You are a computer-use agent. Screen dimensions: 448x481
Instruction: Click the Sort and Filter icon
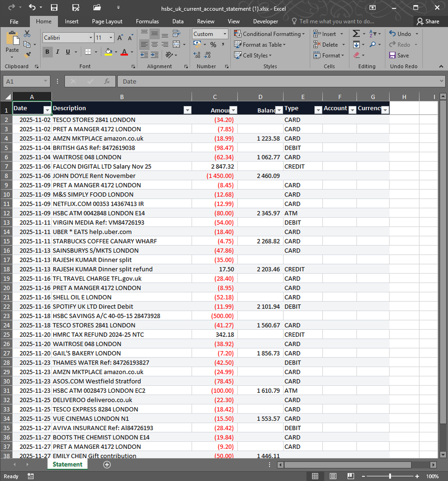373,34
